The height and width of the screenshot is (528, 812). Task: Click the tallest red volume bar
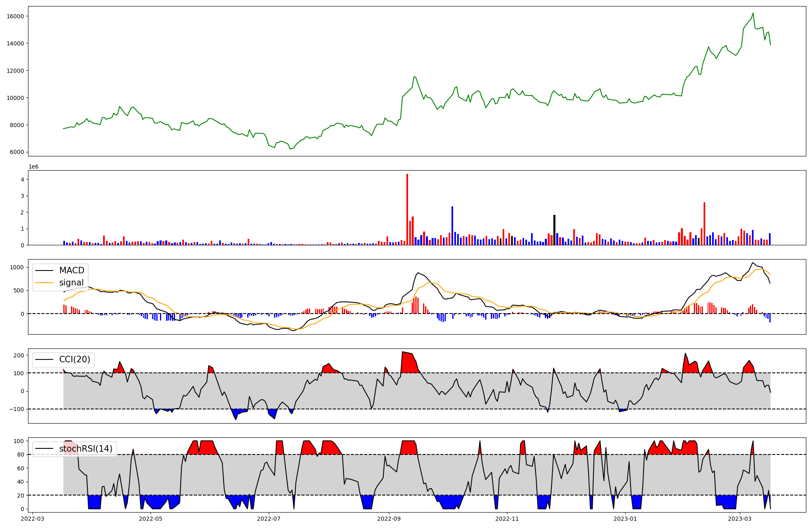click(x=407, y=209)
